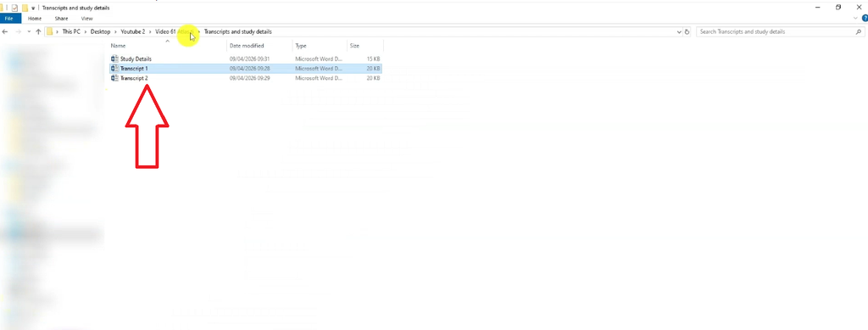868x330 pixels.
Task: Click Type cell of Study Details row
Action: [x=319, y=59]
